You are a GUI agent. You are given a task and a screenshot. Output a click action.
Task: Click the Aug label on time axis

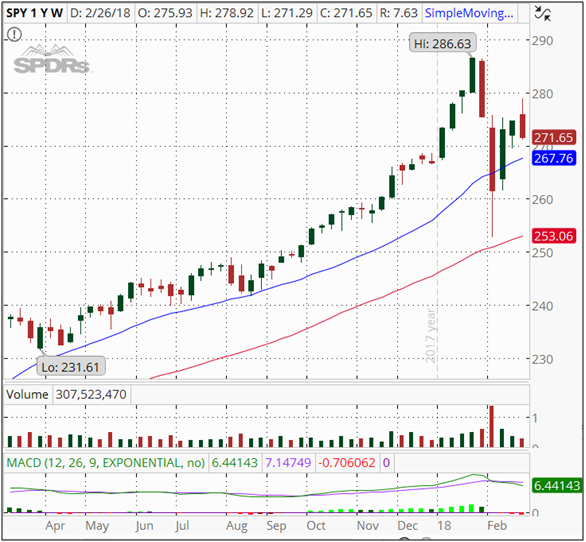pos(237,526)
